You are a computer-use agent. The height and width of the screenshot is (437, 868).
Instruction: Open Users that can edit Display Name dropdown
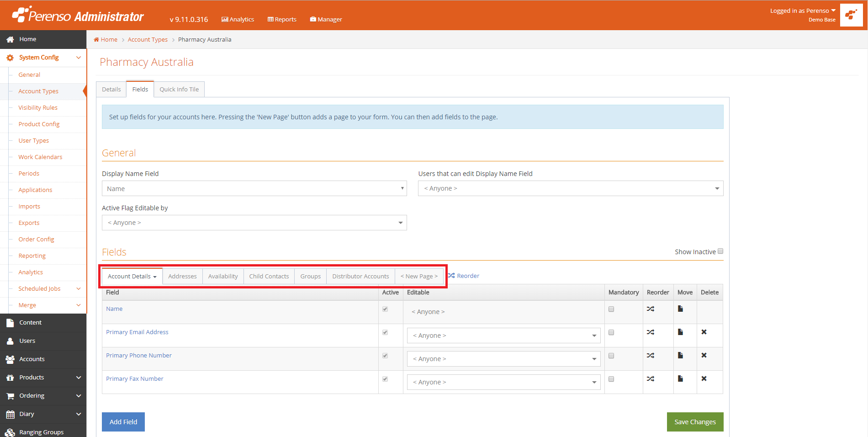click(571, 188)
